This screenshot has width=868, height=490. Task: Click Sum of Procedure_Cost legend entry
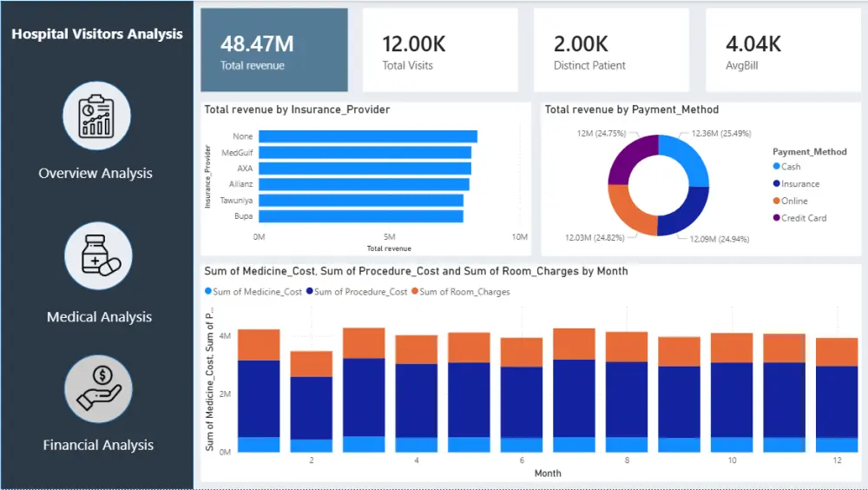coord(357,292)
